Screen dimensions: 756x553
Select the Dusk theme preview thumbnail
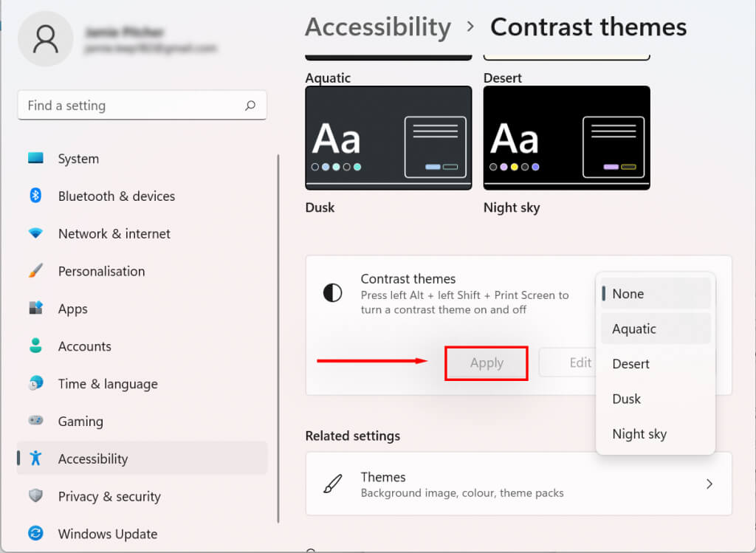[x=388, y=138]
